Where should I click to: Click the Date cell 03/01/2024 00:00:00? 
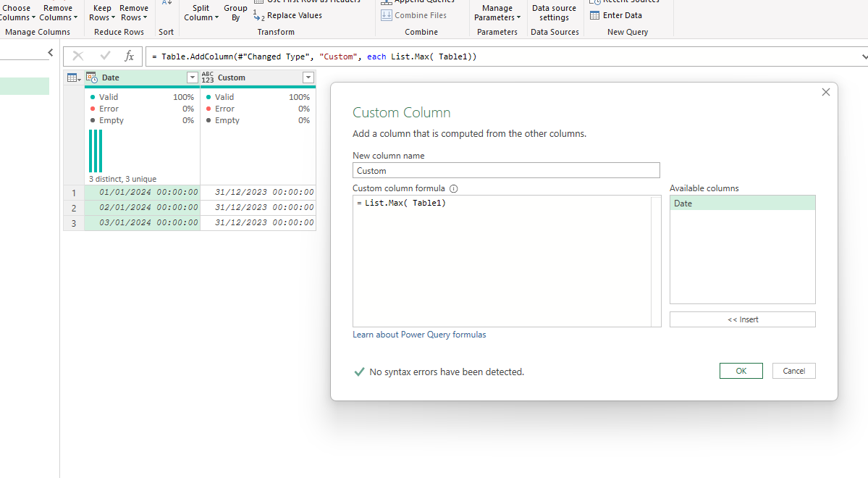143,222
